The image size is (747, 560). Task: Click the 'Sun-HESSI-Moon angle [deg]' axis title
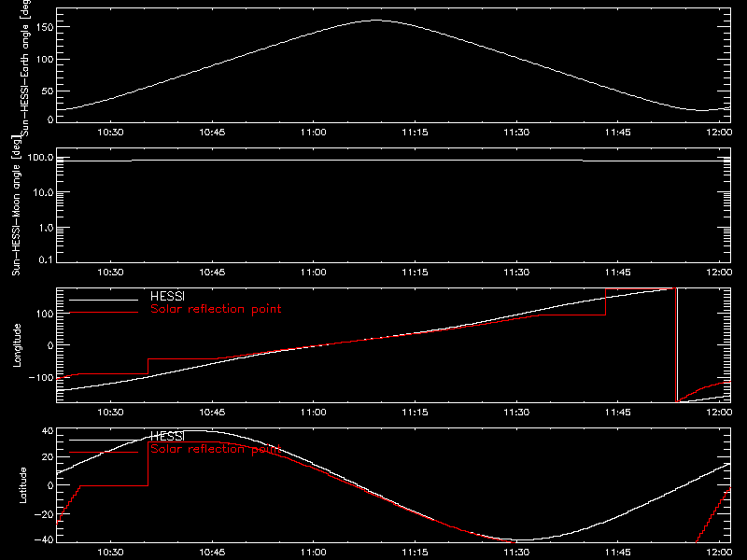16,205
